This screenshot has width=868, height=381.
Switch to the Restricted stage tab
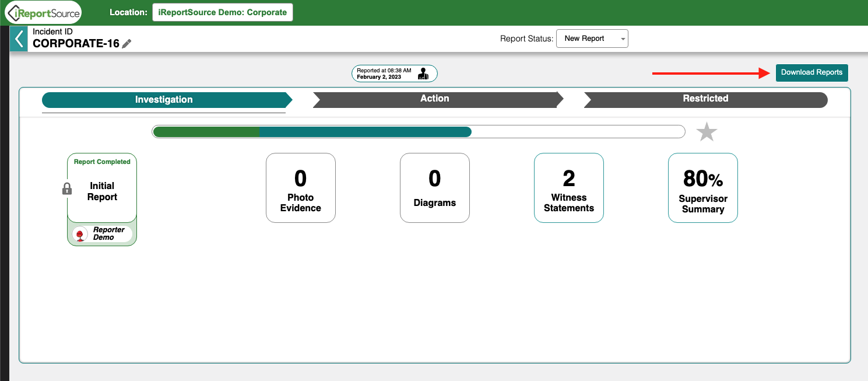pos(706,99)
